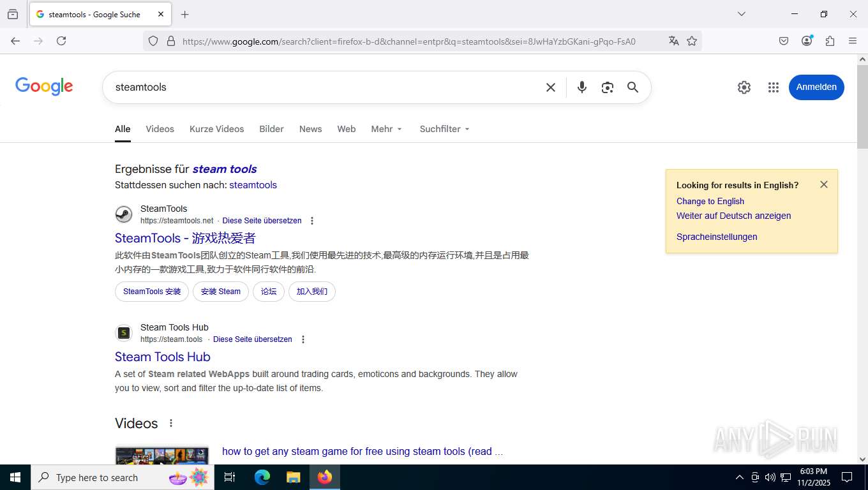Open Firefox View icon in tab bar
The height and width of the screenshot is (490, 868).
(x=13, y=14)
